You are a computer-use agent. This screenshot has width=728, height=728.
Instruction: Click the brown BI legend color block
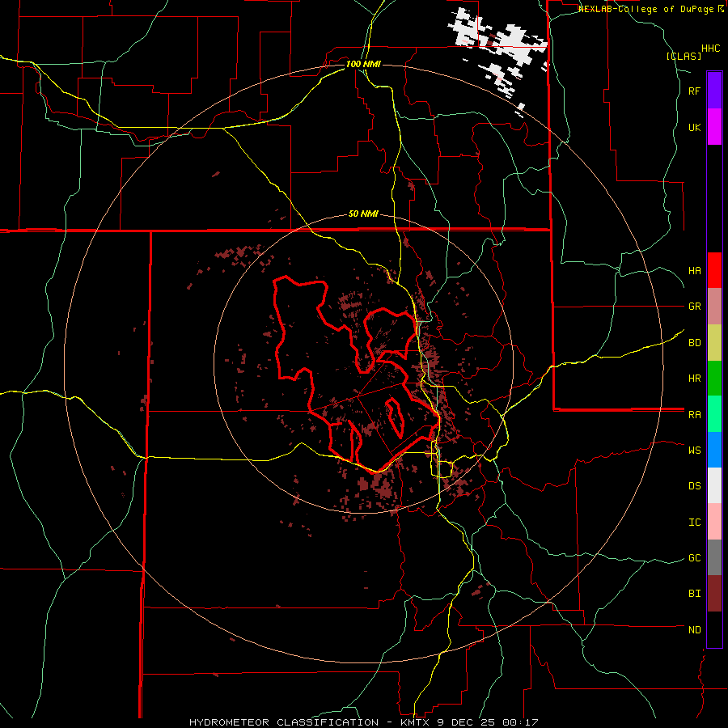pos(714,594)
